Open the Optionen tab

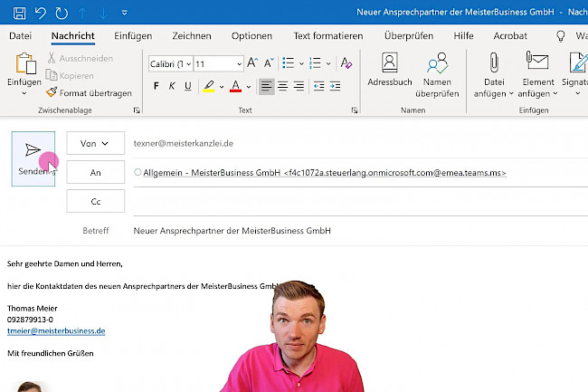click(x=251, y=36)
